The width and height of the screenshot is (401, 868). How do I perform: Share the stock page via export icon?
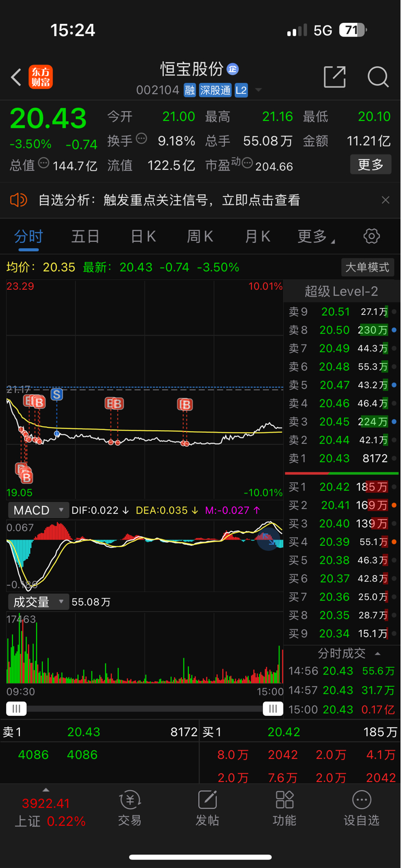coord(335,77)
